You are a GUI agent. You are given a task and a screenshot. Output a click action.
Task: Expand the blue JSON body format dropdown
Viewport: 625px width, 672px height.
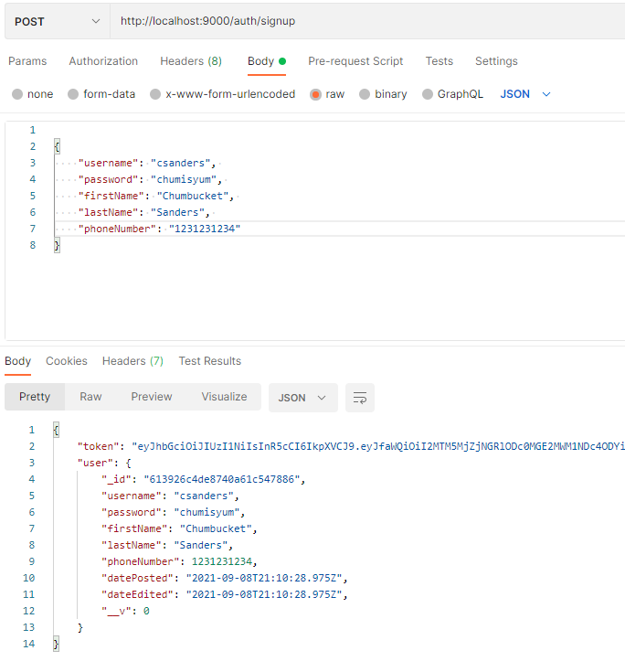(526, 94)
